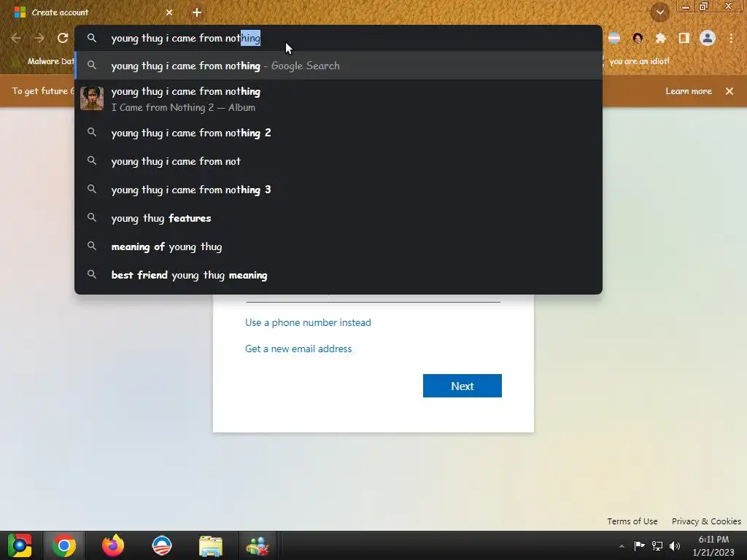Select the Create account tab

coord(93,12)
